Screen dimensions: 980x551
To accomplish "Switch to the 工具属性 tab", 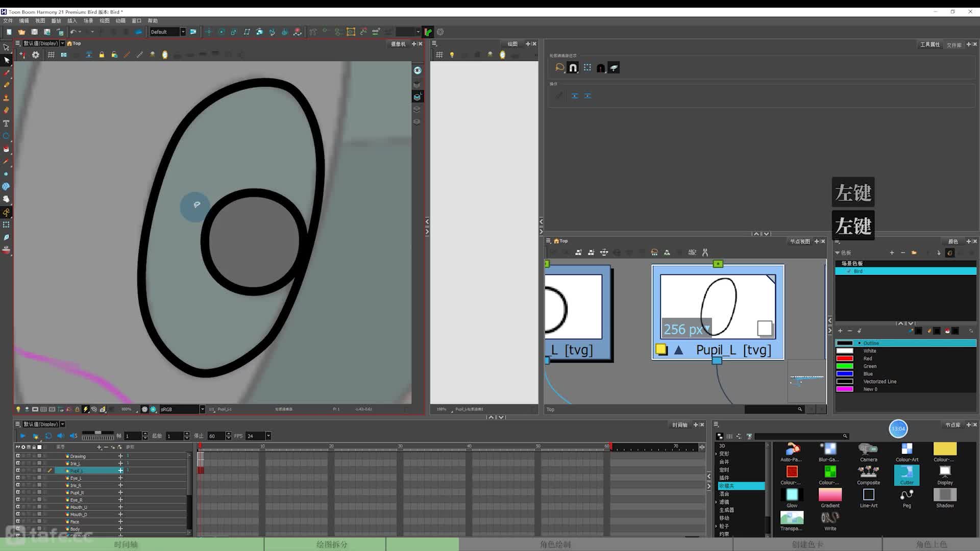I will tap(930, 44).
